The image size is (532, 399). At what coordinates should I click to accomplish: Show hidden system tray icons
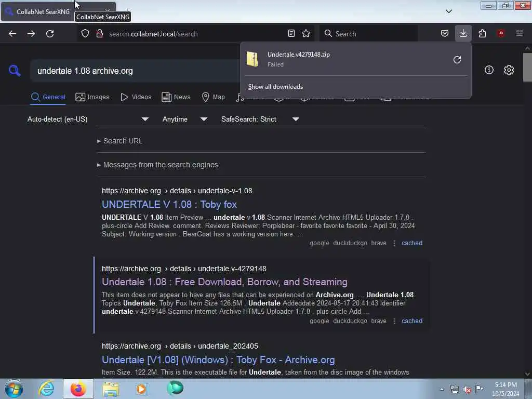point(442,389)
